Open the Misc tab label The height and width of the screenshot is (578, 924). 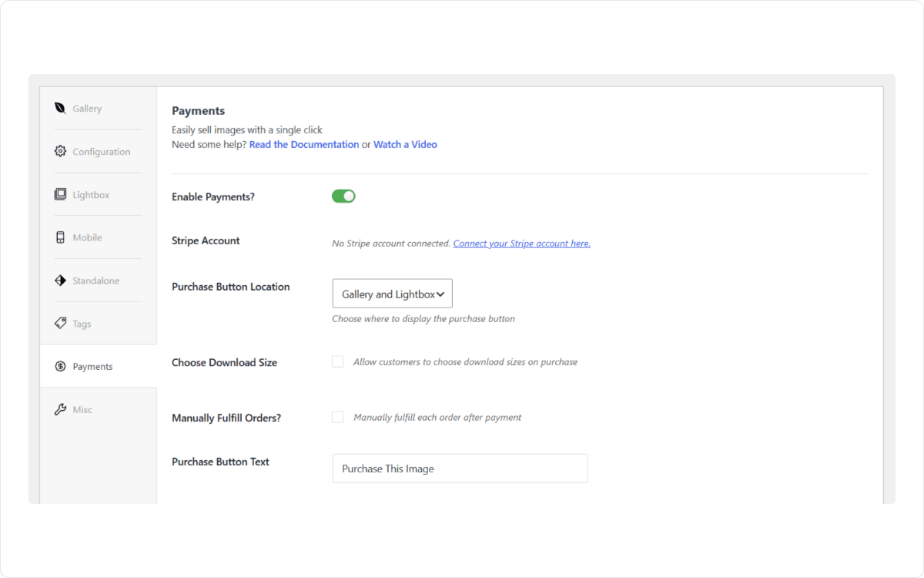click(82, 410)
